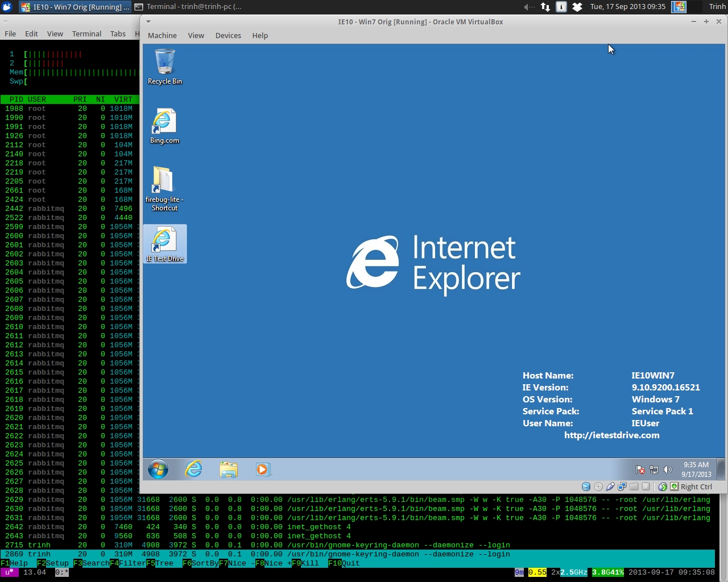Viewport: 728px width, 582px height.
Task: Expand the clock to show the calendar
Action: [x=695, y=471]
